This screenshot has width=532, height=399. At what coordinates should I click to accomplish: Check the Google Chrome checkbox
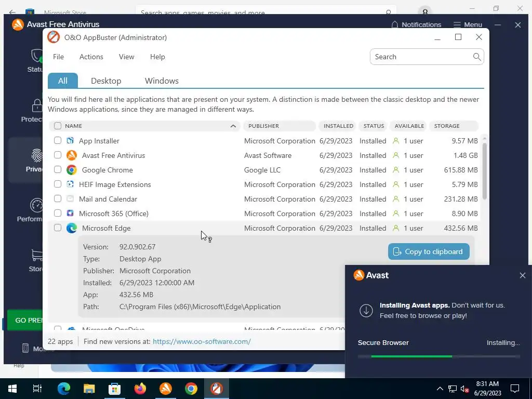click(58, 170)
